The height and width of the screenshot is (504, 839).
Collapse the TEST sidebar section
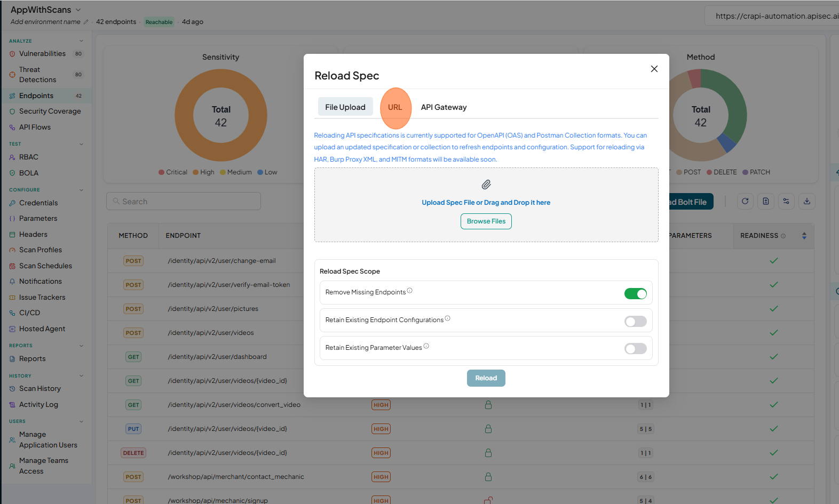[x=82, y=144]
